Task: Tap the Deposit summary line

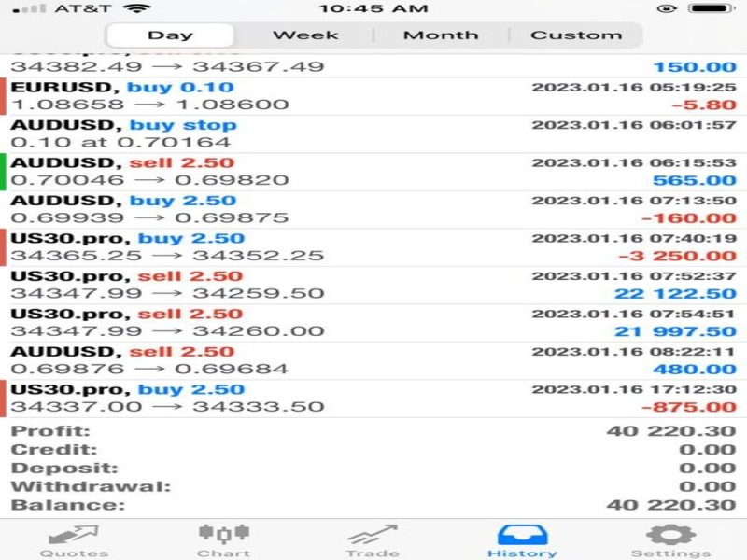Action: pyautogui.click(x=373, y=469)
